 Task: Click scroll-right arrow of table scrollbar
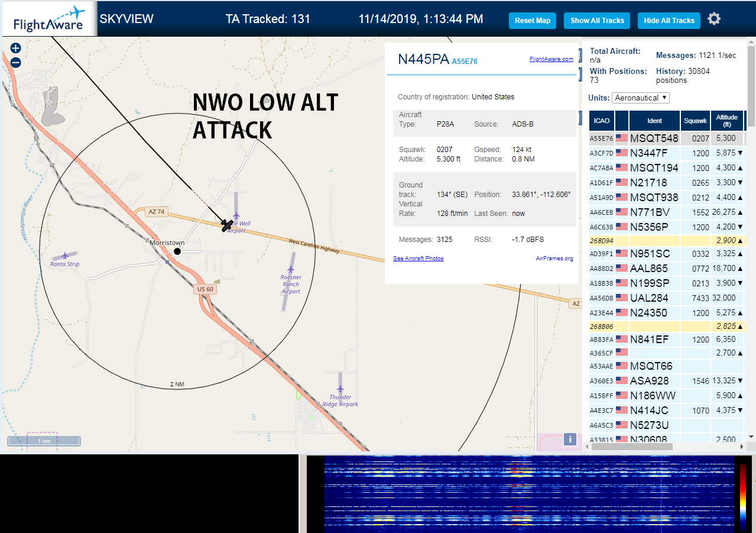741,446
